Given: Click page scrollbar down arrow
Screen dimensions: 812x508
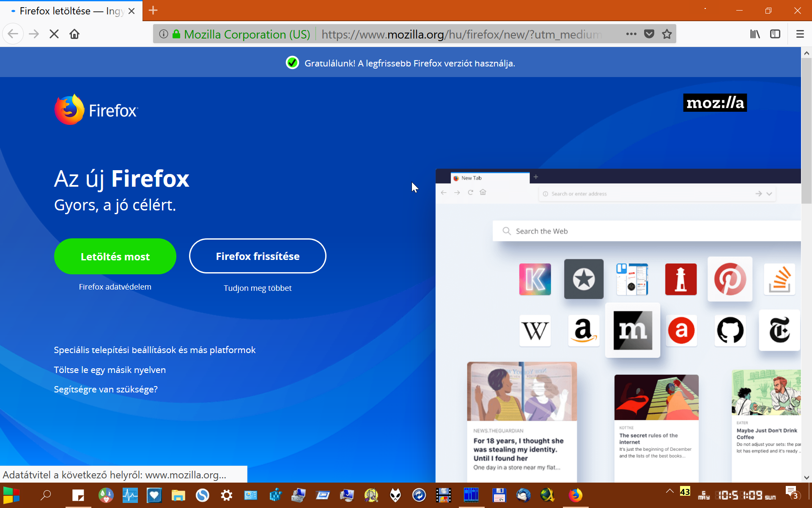Looking at the screenshot, I should (807, 478).
